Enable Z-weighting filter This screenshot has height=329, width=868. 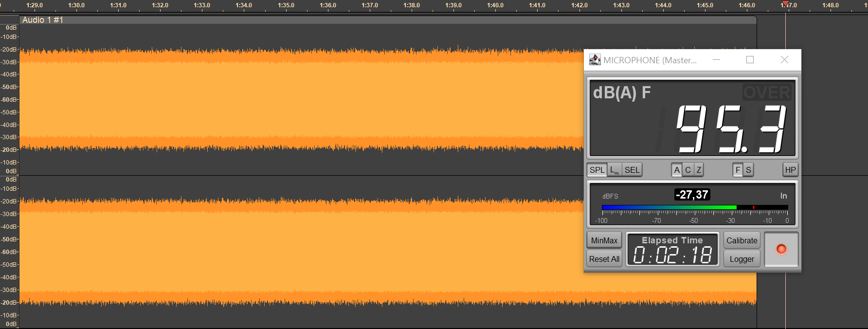tap(699, 170)
